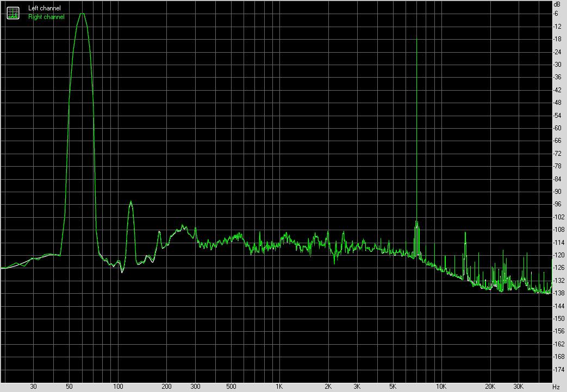
Task: Click the 10K frequency axis label
Action: [x=441, y=387]
